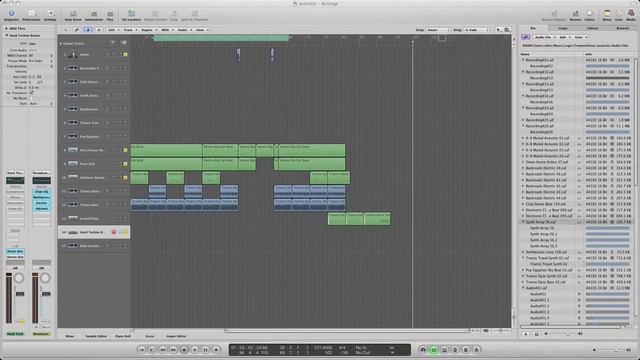Open the Snap dropdown menu
640x360 pixels.
click(x=438, y=30)
